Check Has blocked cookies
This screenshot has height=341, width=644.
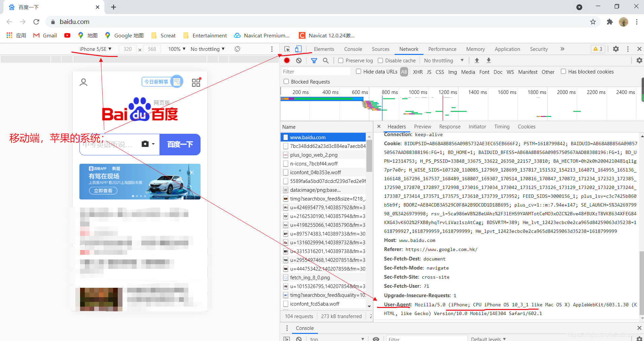click(x=563, y=71)
